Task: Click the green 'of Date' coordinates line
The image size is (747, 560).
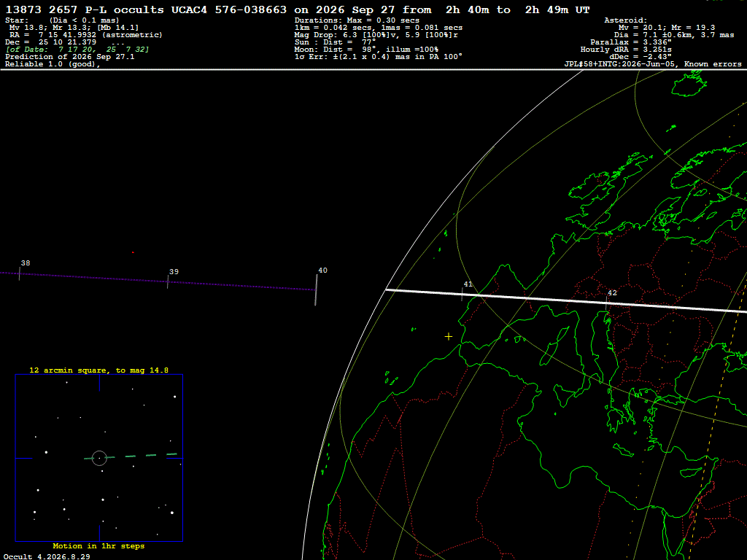Action: click(x=77, y=50)
